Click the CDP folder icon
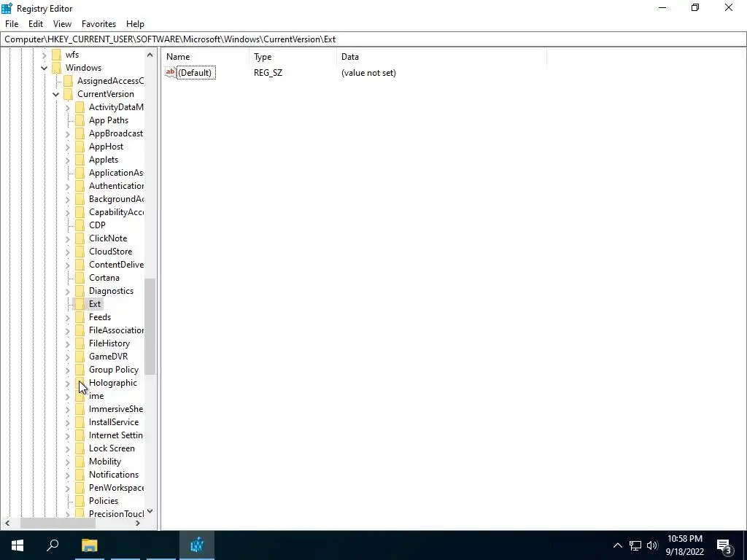 coord(80,225)
